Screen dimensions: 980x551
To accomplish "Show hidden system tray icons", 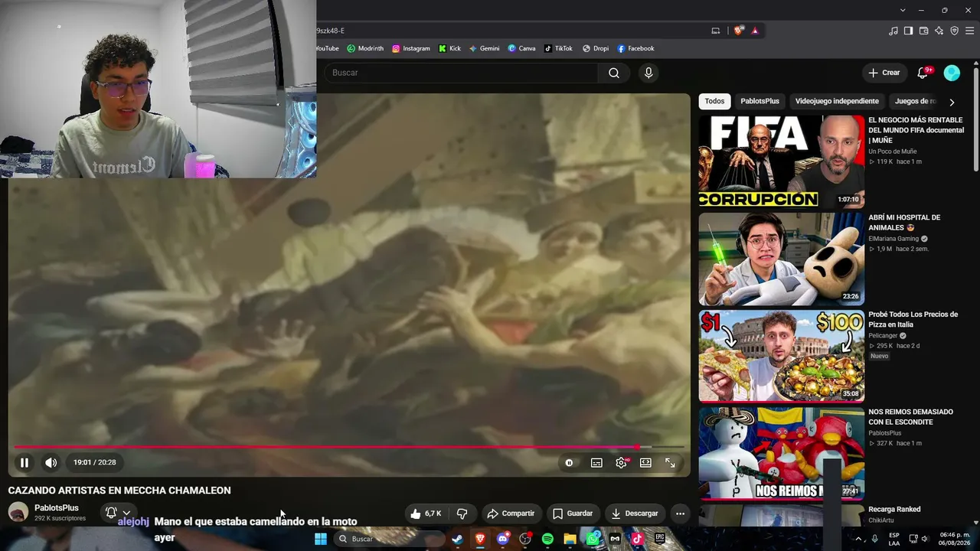I will 858,539.
